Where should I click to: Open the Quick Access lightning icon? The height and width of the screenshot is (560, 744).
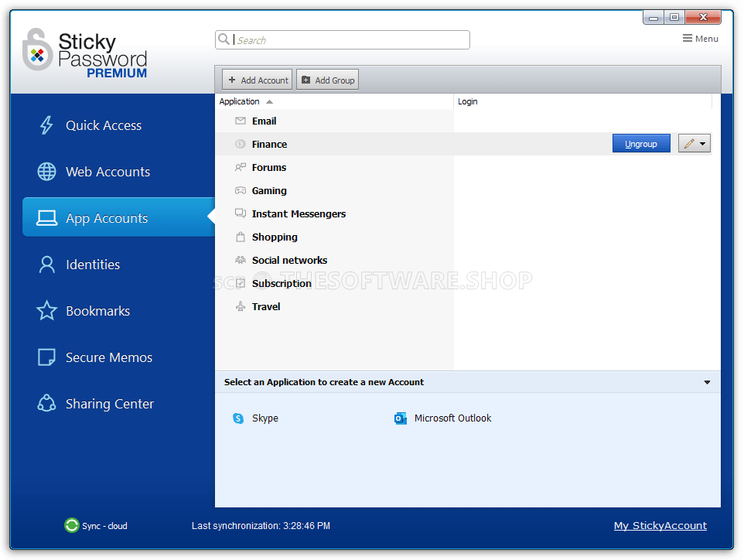[46, 125]
